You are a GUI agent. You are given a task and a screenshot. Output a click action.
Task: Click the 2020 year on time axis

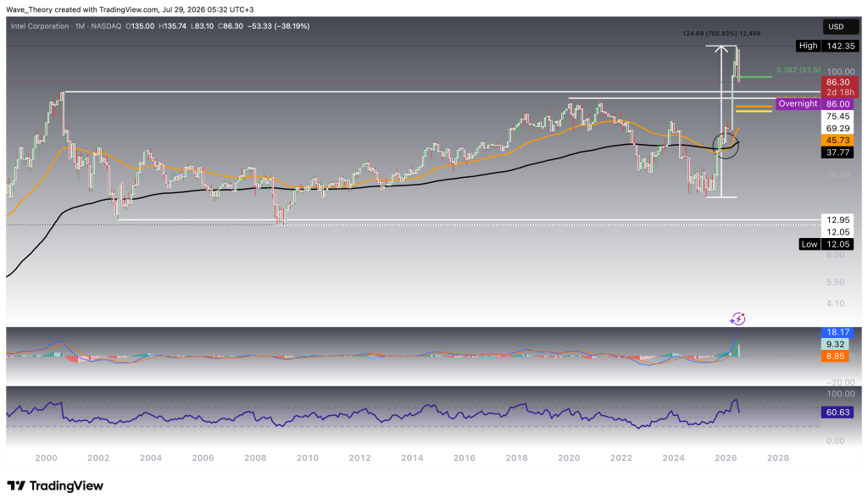pyautogui.click(x=569, y=457)
